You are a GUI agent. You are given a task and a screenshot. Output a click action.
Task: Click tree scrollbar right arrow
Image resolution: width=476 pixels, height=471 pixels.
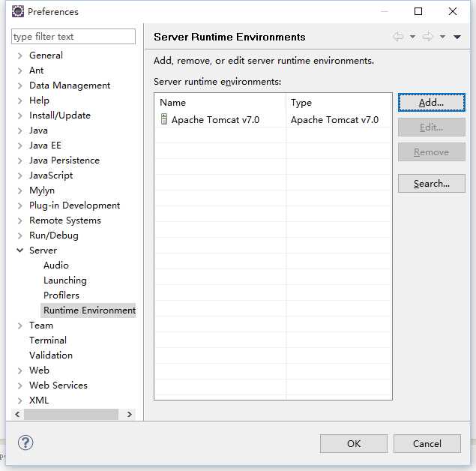[x=130, y=414]
